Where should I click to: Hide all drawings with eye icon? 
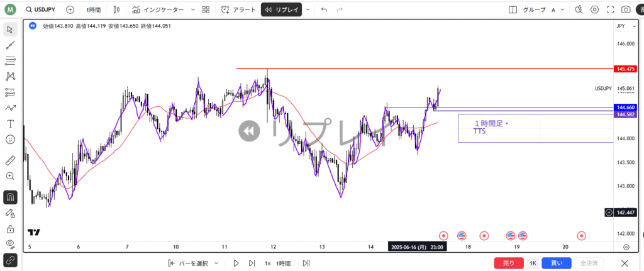coord(10,245)
